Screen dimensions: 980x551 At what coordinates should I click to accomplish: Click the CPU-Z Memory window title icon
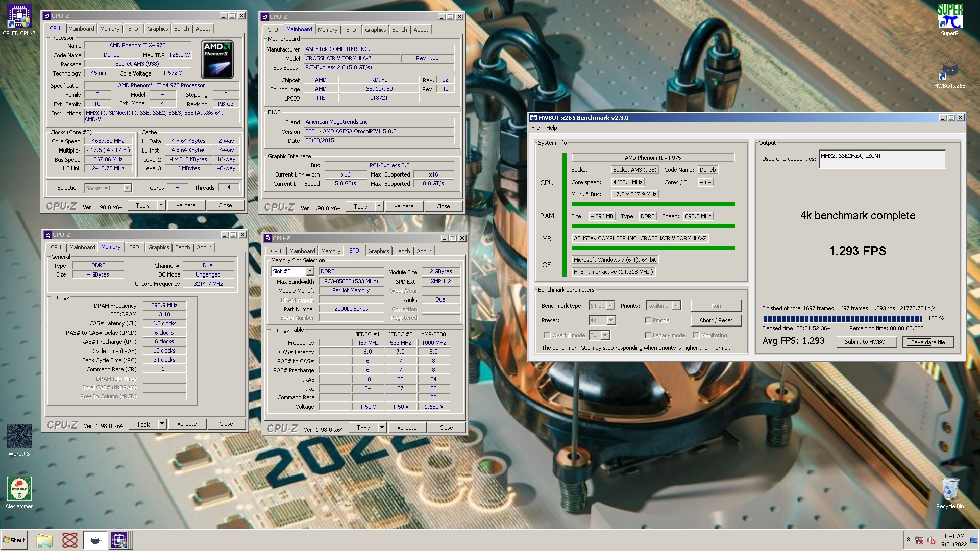click(x=48, y=235)
